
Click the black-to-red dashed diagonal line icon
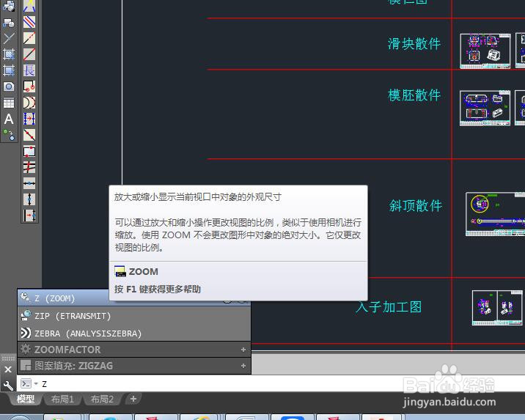[29, 38]
